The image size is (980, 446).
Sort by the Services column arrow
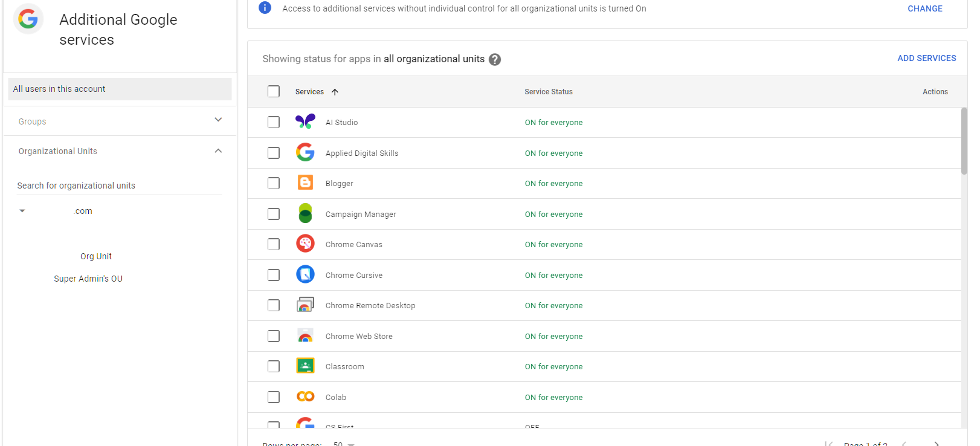[x=335, y=92]
